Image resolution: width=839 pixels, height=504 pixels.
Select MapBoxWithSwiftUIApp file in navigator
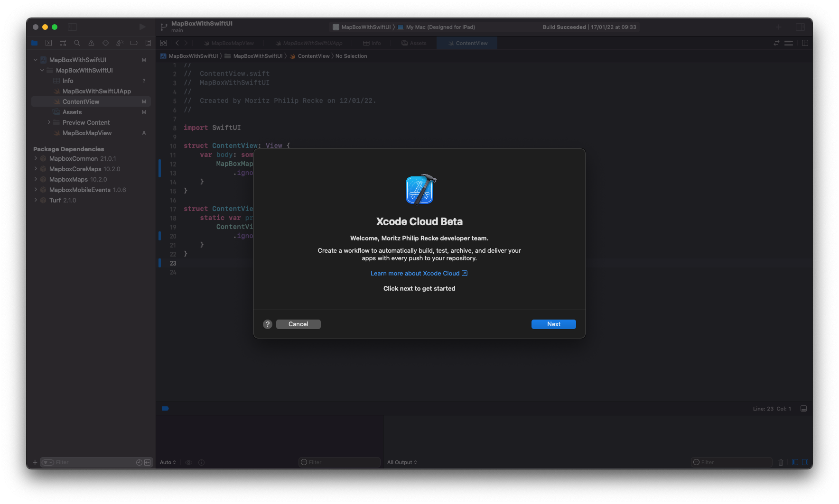coord(91,91)
